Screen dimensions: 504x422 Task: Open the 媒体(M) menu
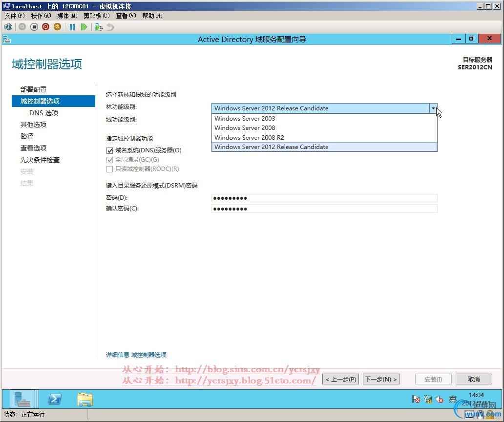pos(67,16)
